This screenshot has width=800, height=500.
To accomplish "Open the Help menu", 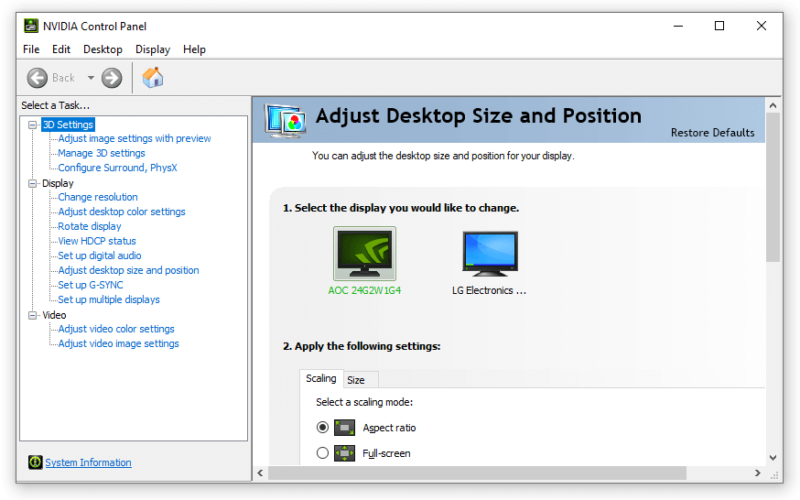I will [x=194, y=49].
